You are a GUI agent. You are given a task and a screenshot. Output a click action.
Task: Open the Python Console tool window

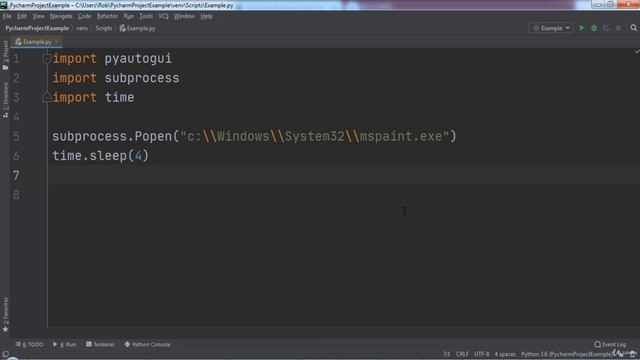click(147, 344)
